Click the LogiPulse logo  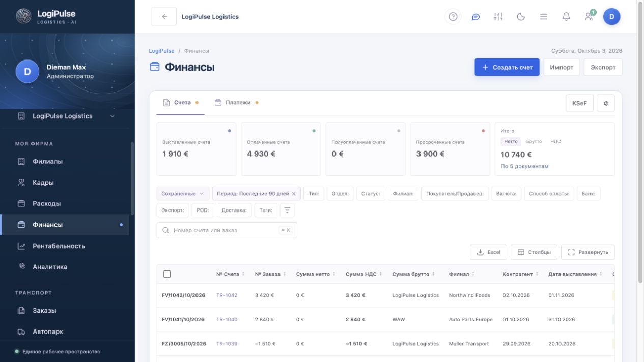[47, 16]
